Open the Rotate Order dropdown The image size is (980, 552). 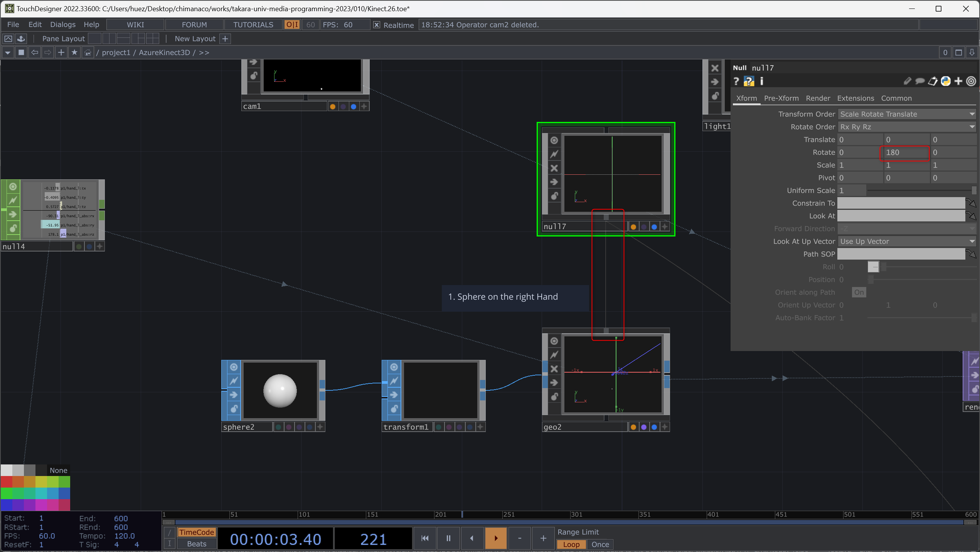pyautogui.click(x=907, y=127)
